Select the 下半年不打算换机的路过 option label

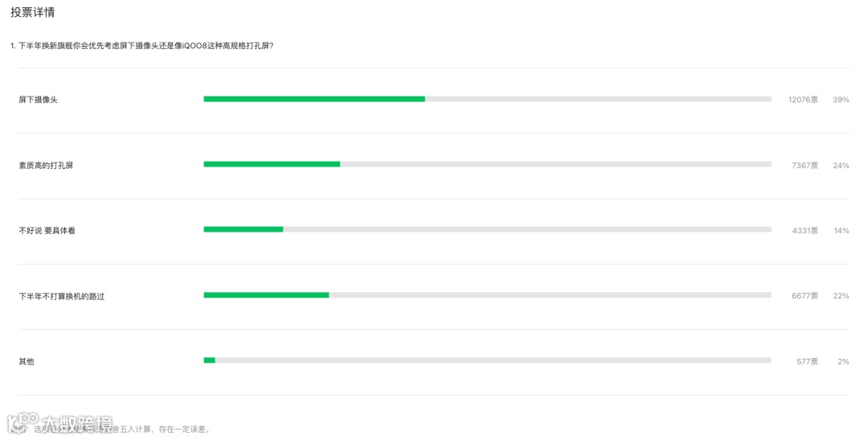pyautogui.click(x=61, y=296)
